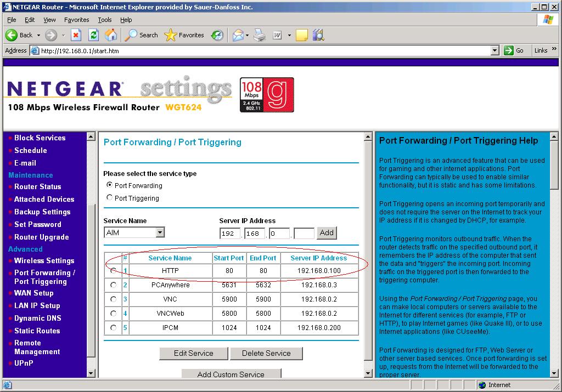The image size is (562, 392).
Task: Click the last octet field of Server IP
Action: [x=304, y=234]
